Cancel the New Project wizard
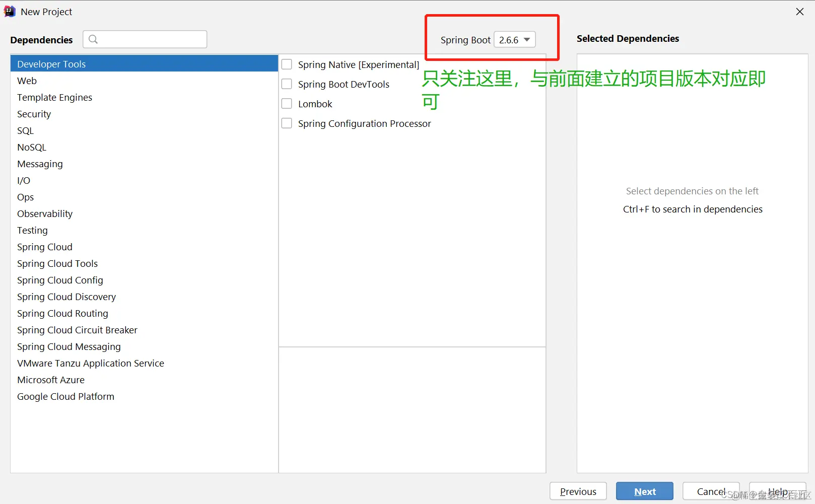815x504 pixels. tap(711, 491)
